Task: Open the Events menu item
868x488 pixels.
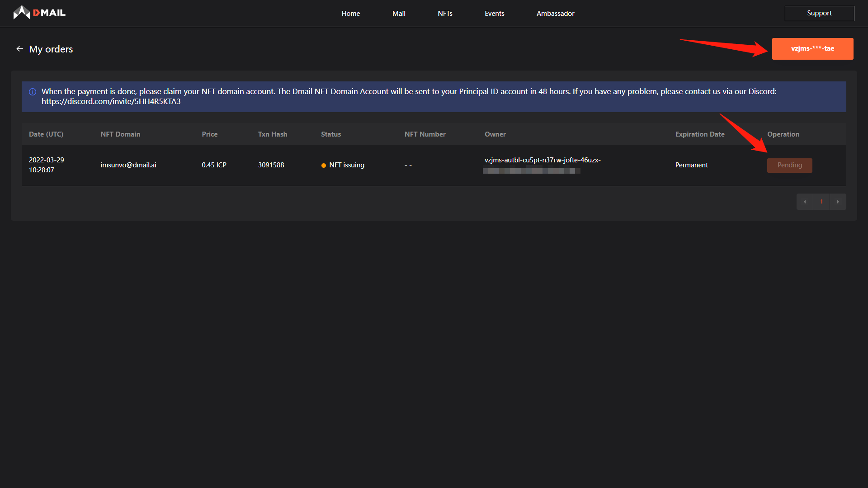Action: pyautogui.click(x=495, y=14)
